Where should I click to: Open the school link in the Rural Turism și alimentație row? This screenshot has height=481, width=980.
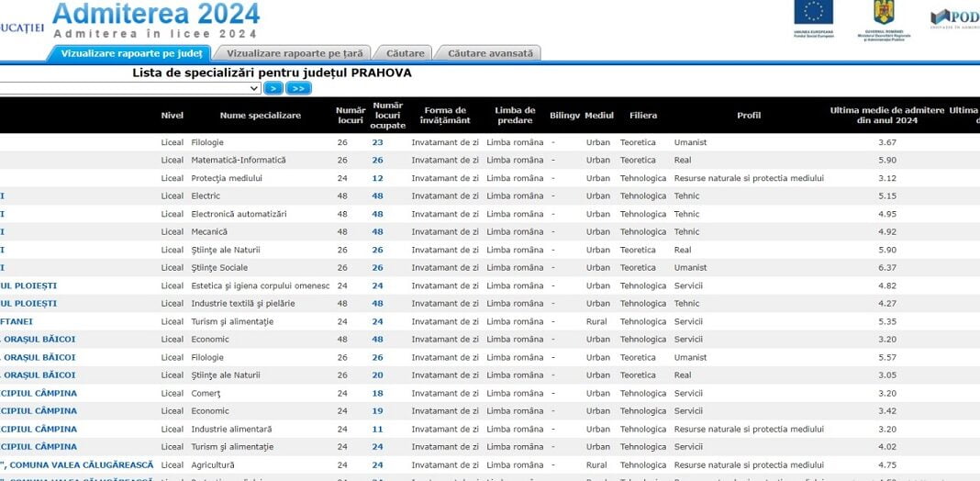[17, 321]
